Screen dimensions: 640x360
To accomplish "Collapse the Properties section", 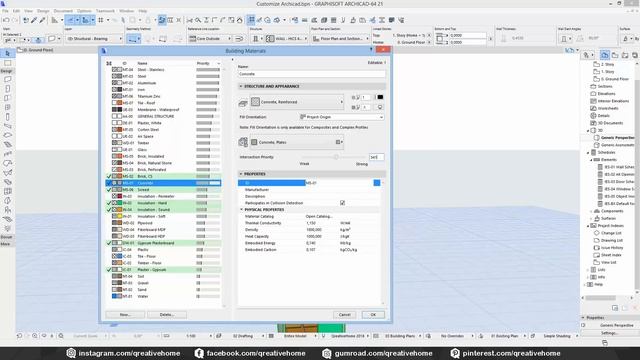I will [241, 174].
